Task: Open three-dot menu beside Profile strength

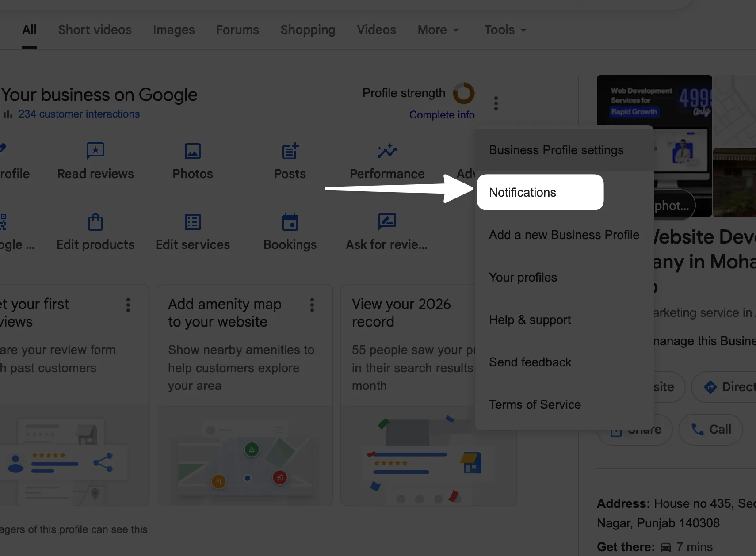Action: tap(496, 103)
